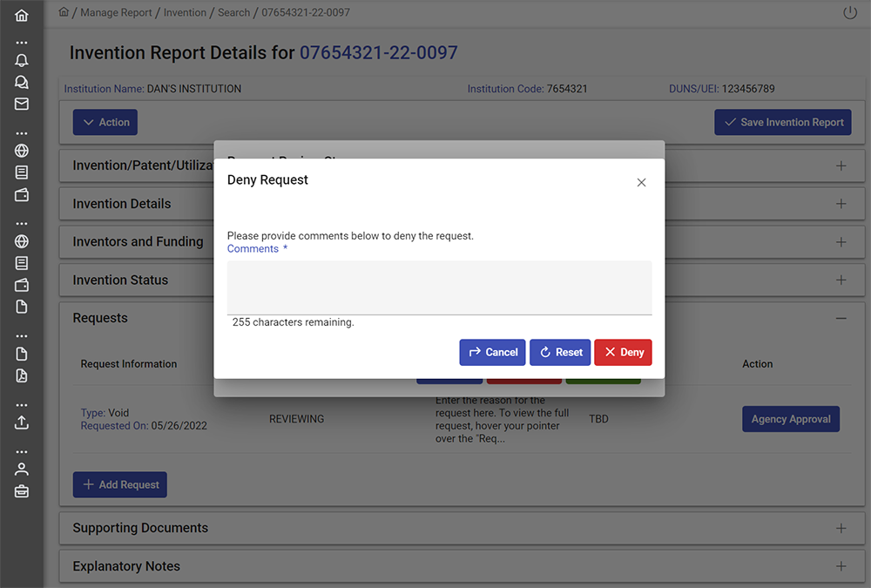The width and height of the screenshot is (871, 588).
Task: Open the user profile sidebar icon
Action: click(21, 469)
